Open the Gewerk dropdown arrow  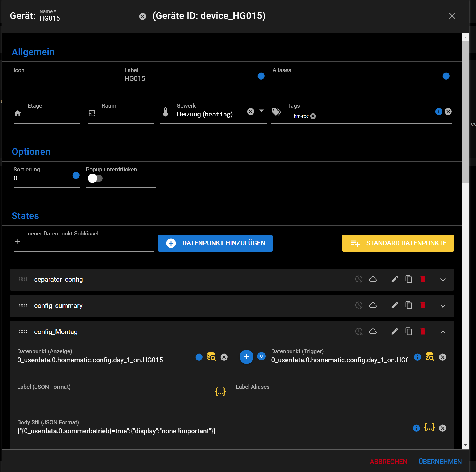261,111
